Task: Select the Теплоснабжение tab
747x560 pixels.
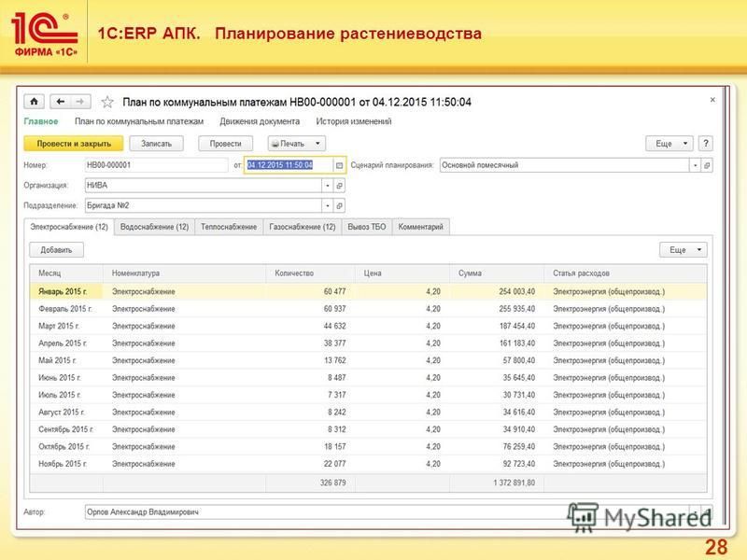Action: pyautogui.click(x=229, y=227)
